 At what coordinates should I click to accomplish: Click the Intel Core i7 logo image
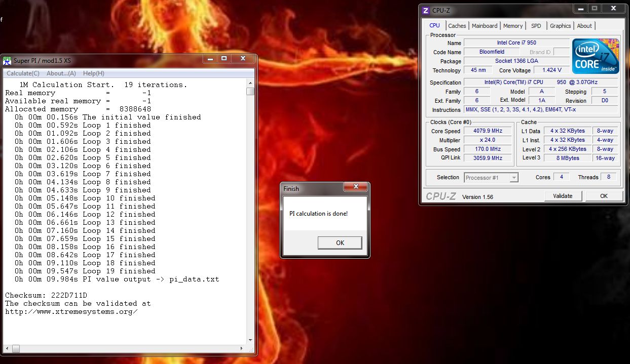coord(596,56)
